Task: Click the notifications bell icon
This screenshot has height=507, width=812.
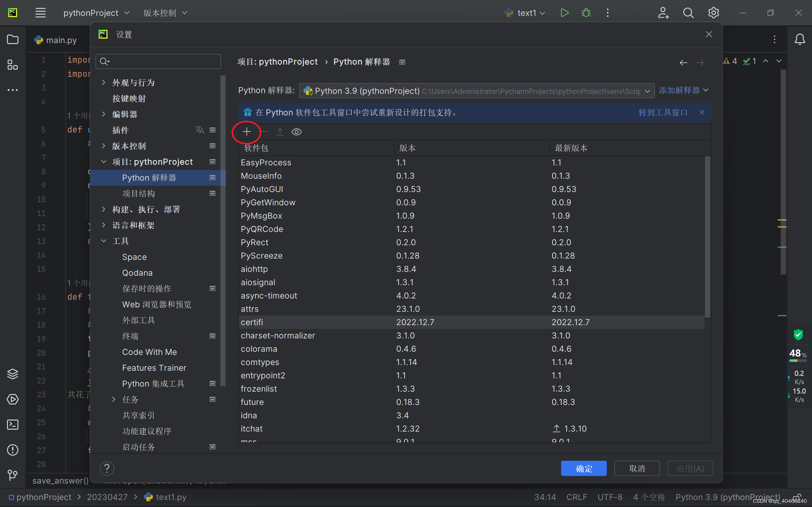Action: pos(800,40)
